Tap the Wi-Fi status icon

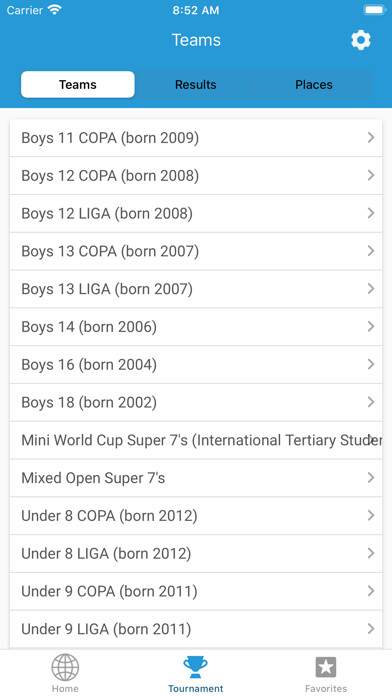click(55, 10)
